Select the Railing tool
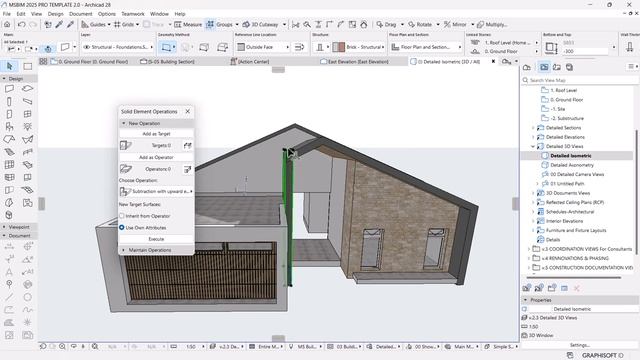Image resolution: width=640 pixels, height=360 pixels. (x=27, y=152)
